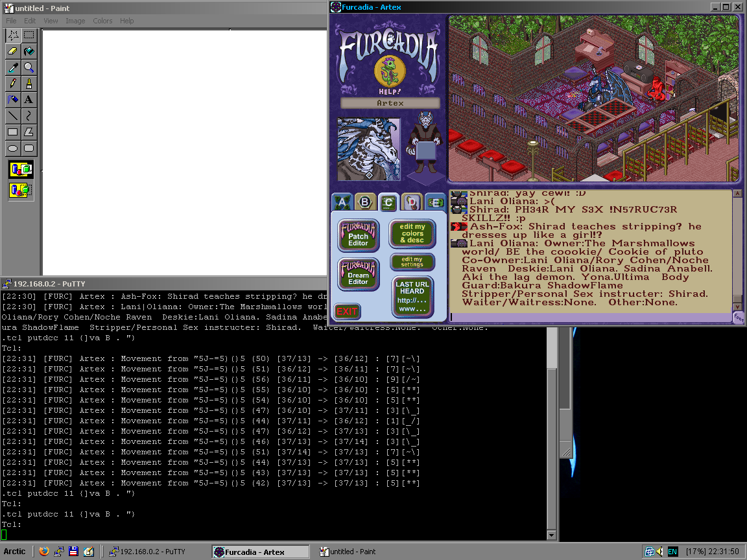This screenshot has width=747, height=560.
Task: Switch to Furcadia tab D
Action: (x=412, y=202)
